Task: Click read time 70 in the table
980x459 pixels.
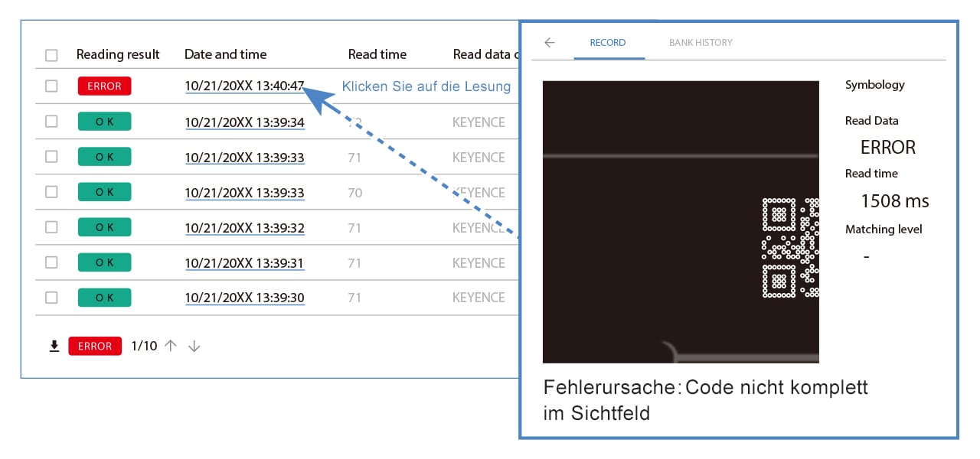Action: point(354,193)
